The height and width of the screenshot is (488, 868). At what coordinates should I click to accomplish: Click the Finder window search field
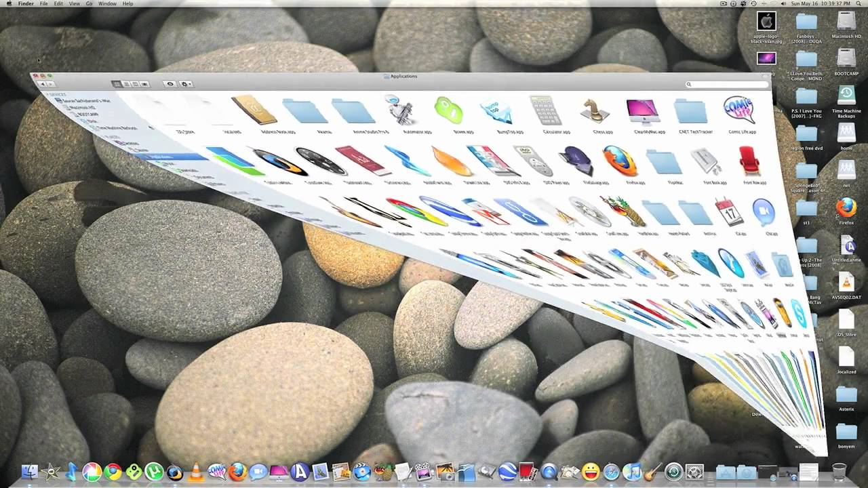coord(726,84)
